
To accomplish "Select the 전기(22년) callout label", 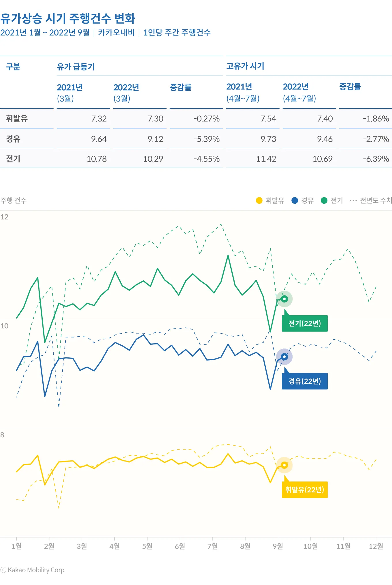I will point(305,323).
